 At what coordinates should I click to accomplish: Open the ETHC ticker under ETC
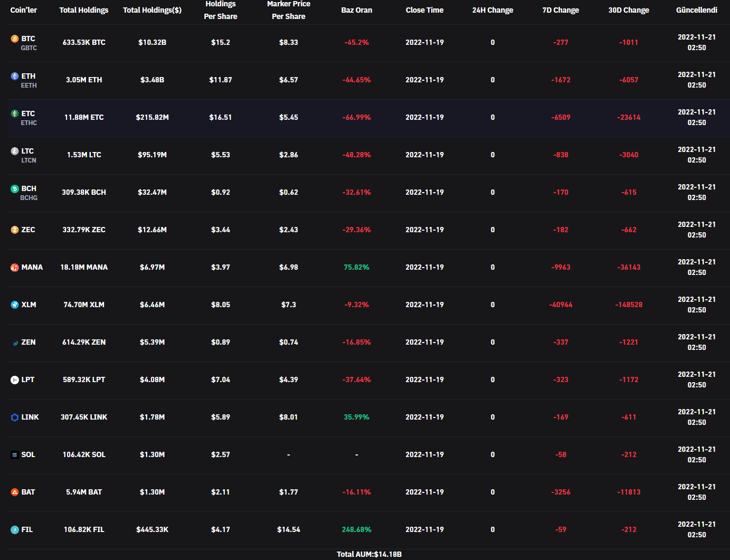coord(29,123)
